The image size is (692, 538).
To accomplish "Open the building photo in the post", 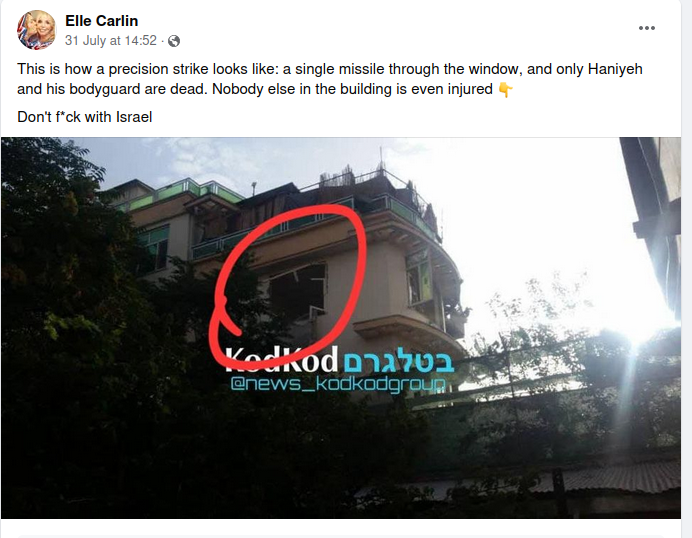I will click(341, 327).
